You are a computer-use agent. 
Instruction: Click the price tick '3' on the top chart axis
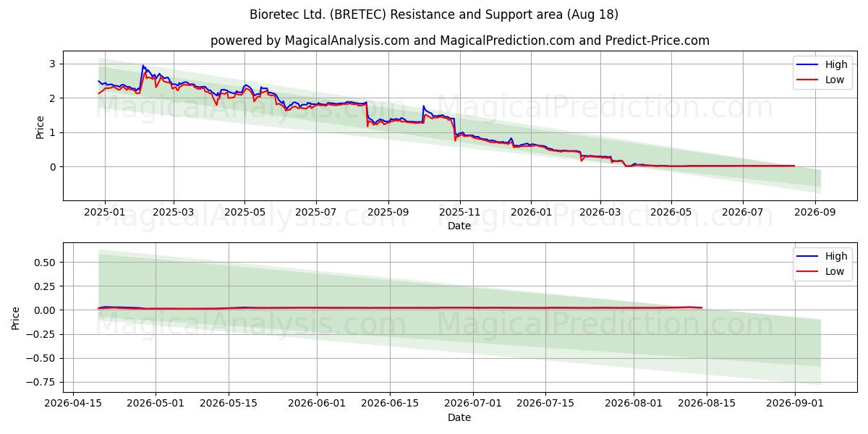(x=53, y=64)
